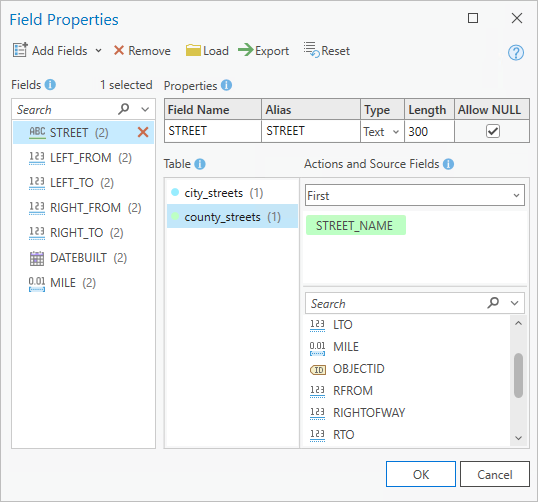This screenshot has height=502, width=538.
Task: Toggle the Allow NULL checkbox
Action: [492, 131]
